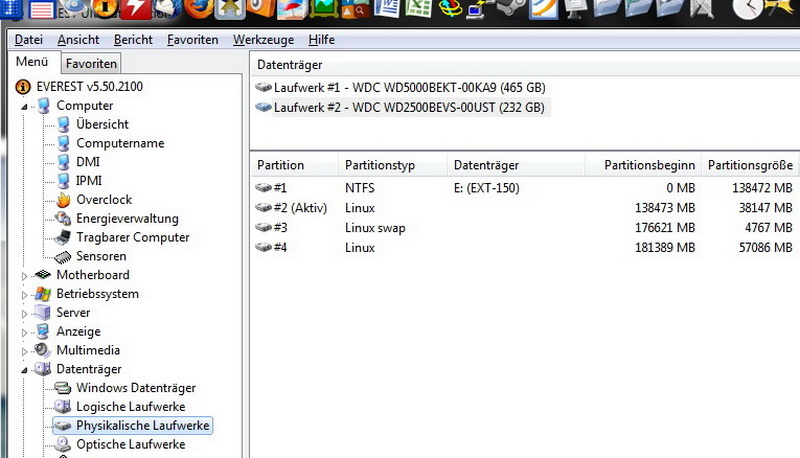Open the Bericht menu
Image resolution: width=800 pixels, height=458 pixels.
point(133,40)
